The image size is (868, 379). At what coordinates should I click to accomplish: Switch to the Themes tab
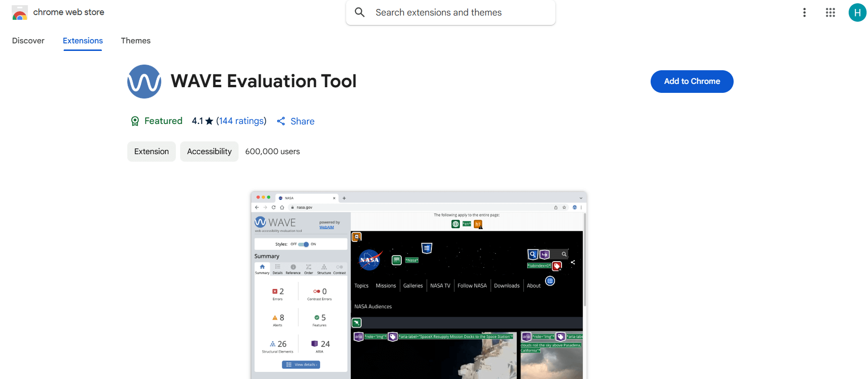point(136,41)
